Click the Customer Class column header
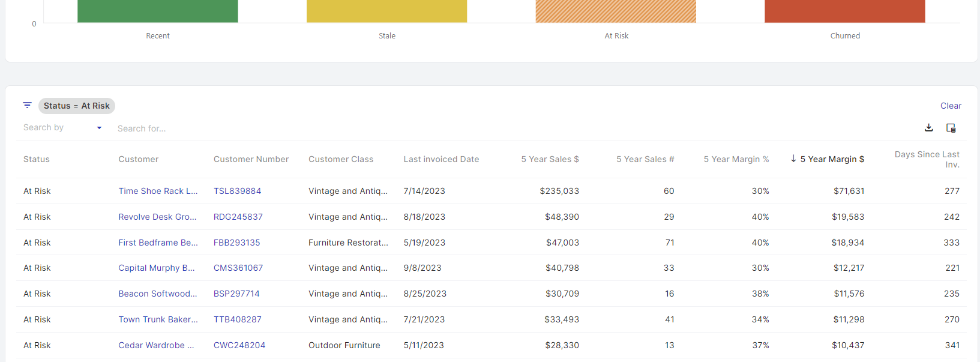 point(341,159)
